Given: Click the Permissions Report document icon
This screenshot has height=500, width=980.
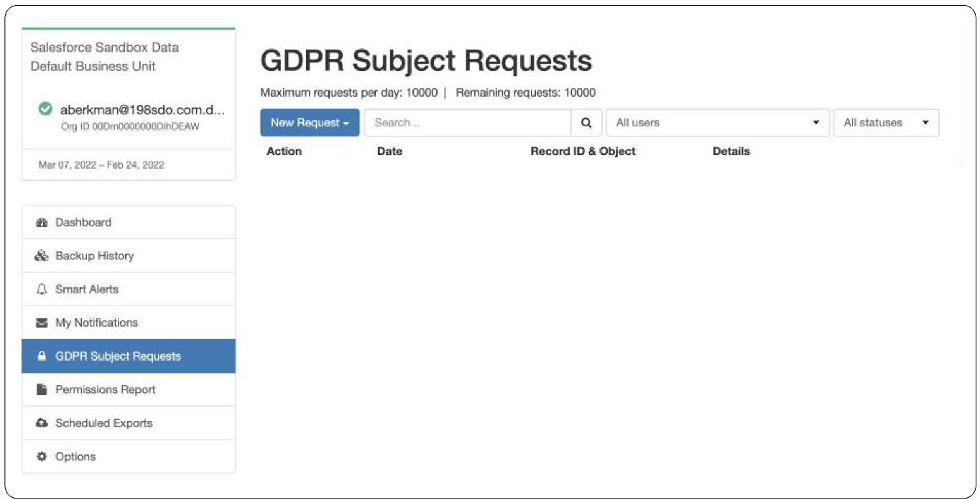Looking at the screenshot, I should [x=41, y=389].
